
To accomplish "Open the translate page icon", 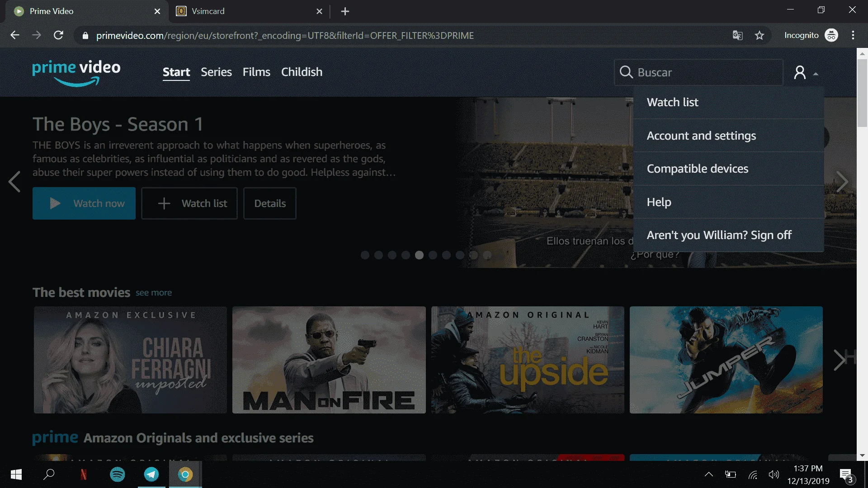I will click(x=738, y=35).
